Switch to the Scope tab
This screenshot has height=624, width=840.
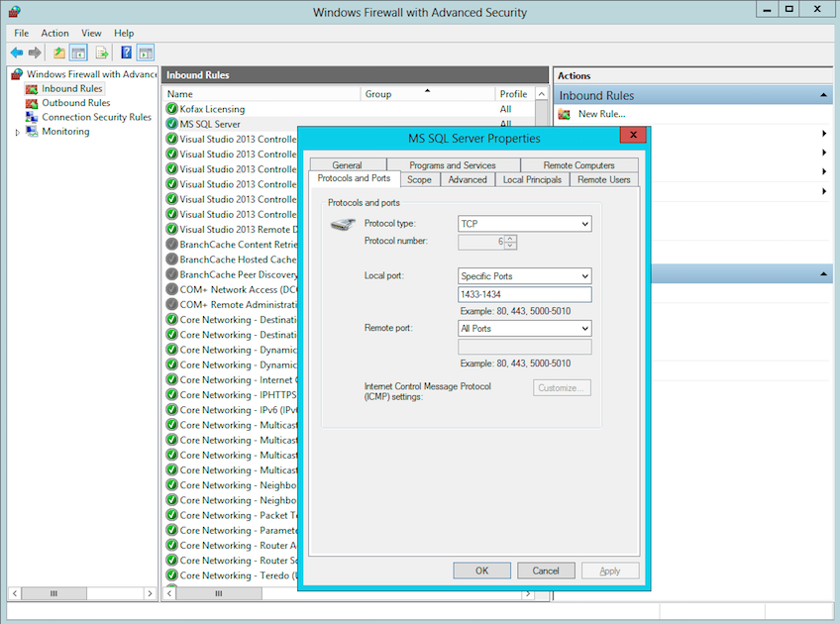click(419, 179)
